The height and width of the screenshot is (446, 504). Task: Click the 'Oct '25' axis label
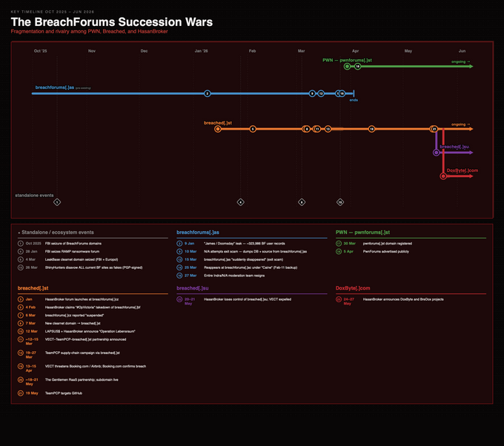[41, 51]
